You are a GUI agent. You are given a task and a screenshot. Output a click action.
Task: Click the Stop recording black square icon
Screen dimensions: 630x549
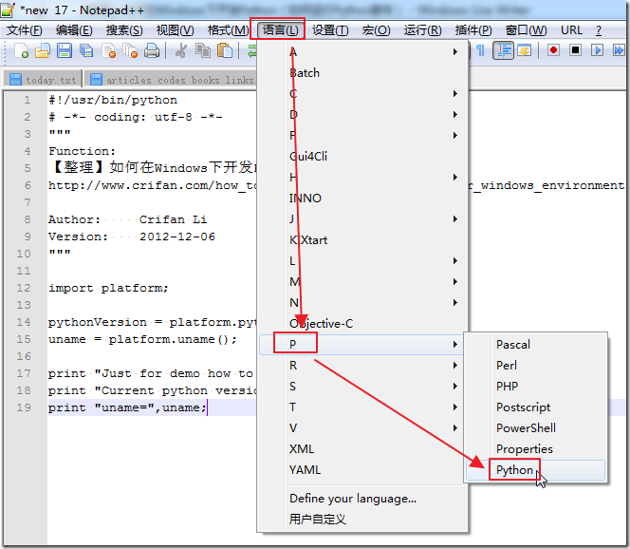[575, 50]
